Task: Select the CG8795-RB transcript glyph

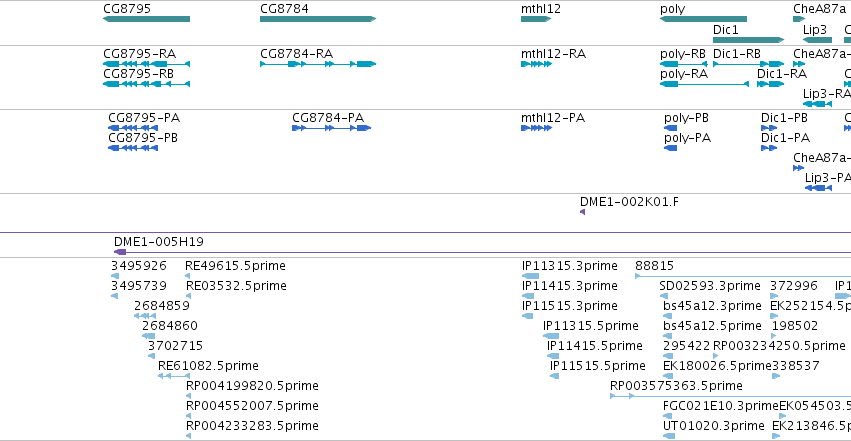Action: tap(147, 84)
